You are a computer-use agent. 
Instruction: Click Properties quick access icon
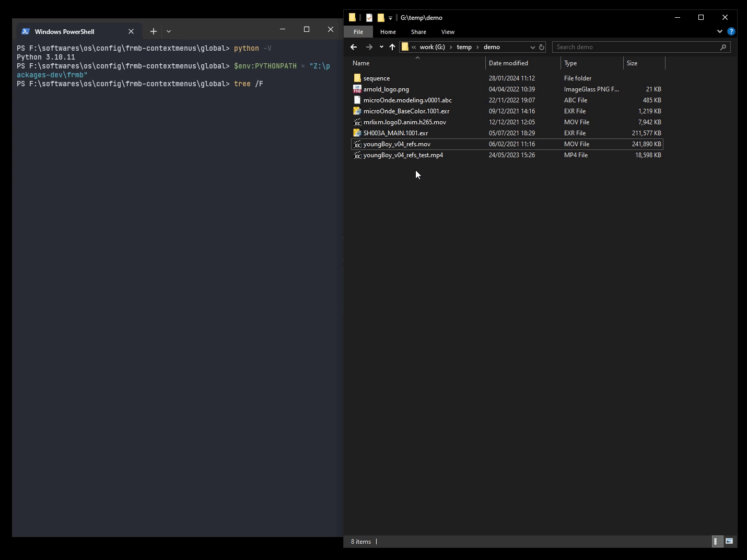pyautogui.click(x=369, y=18)
